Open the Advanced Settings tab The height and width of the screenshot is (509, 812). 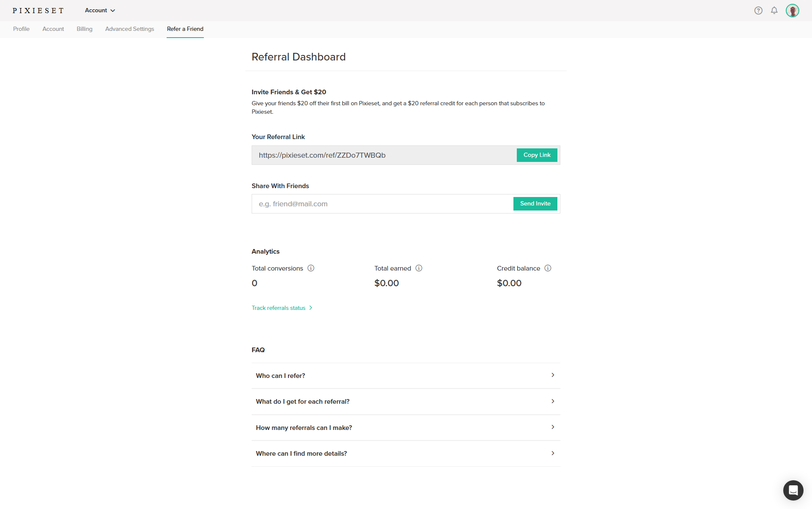(129, 29)
